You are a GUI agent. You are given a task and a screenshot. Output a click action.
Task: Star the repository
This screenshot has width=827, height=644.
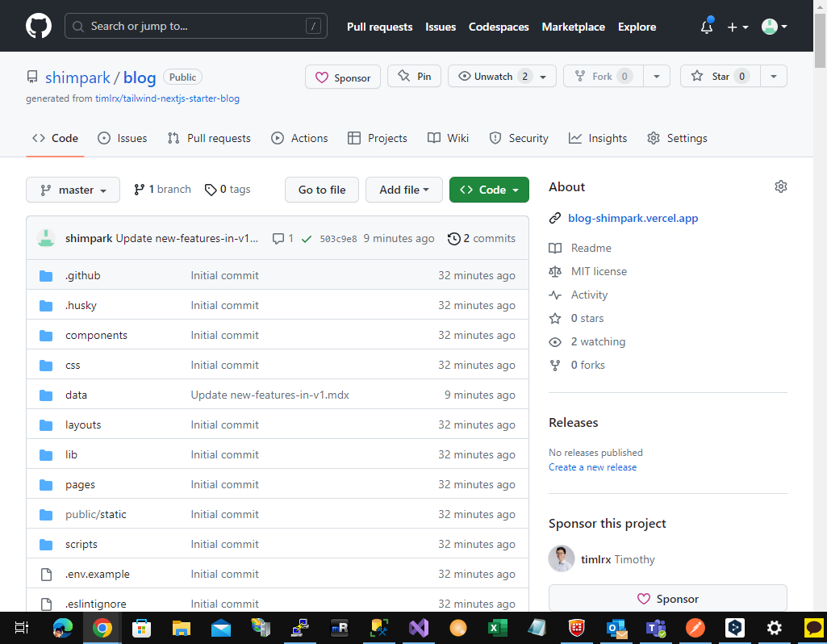tap(720, 77)
